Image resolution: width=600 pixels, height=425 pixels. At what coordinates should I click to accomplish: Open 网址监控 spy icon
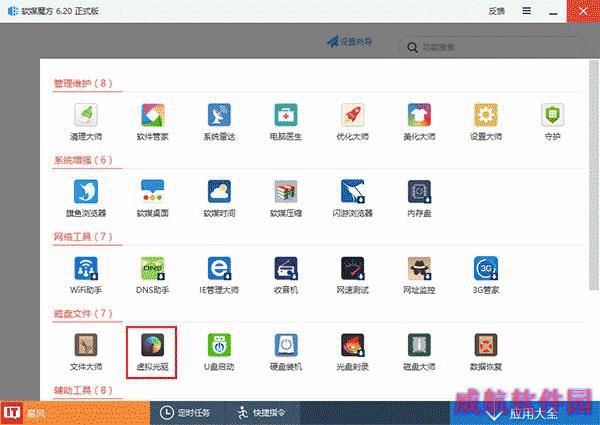(x=419, y=268)
